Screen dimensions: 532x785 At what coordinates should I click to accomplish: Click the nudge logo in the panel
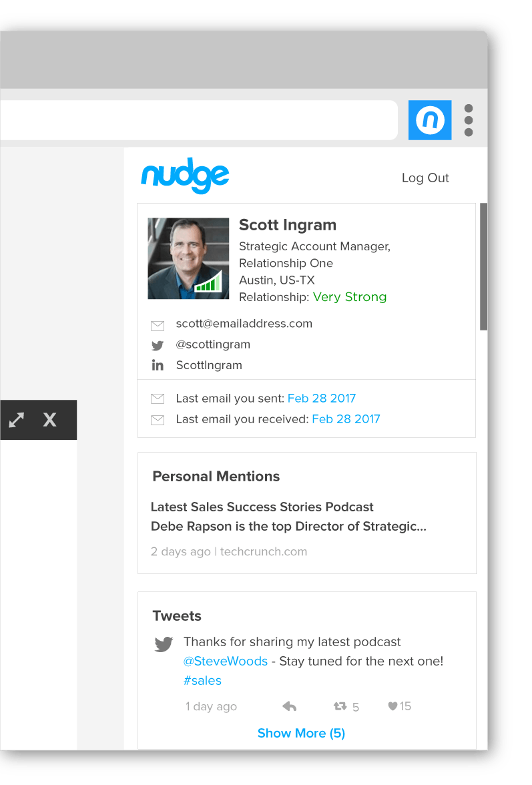185,177
